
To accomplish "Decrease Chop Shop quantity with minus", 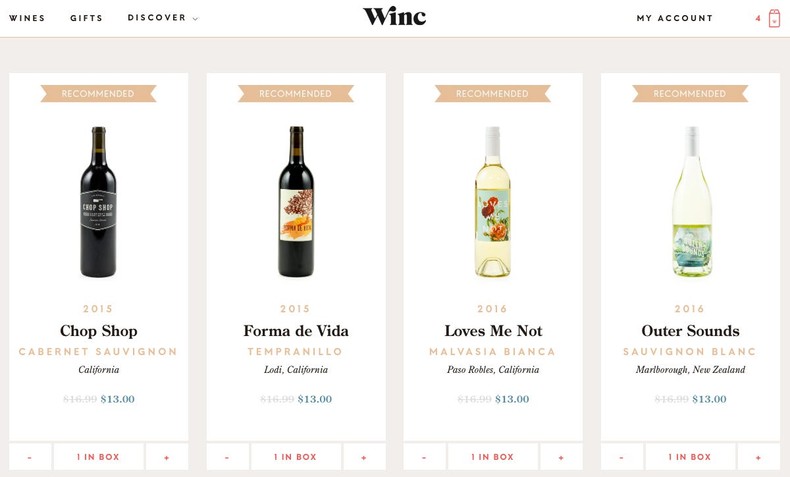I will coord(30,457).
